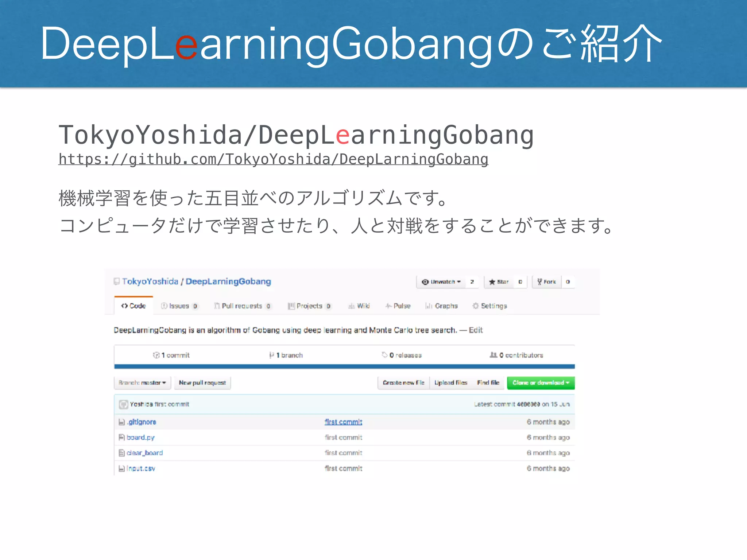Screen dimensions: 747x560
Task: Click the TokyoYoshida owner link in repo header
Action: 150,281
